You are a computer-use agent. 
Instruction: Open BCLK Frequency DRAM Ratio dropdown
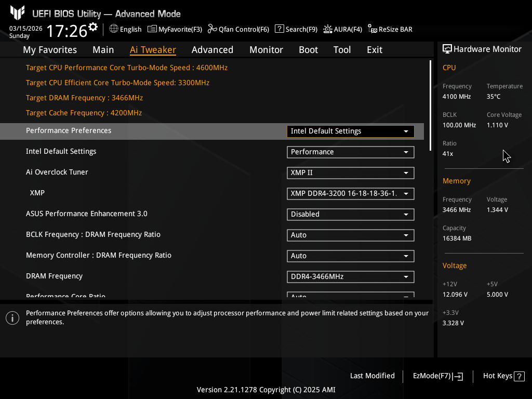tap(351, 235)
